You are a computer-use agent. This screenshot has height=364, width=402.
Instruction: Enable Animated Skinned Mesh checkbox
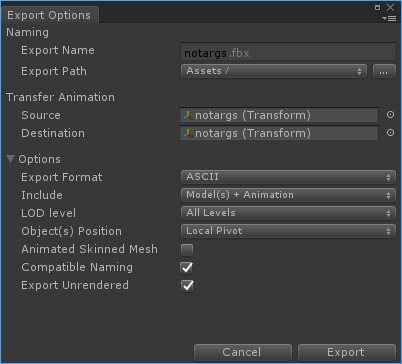click(187, 250)
